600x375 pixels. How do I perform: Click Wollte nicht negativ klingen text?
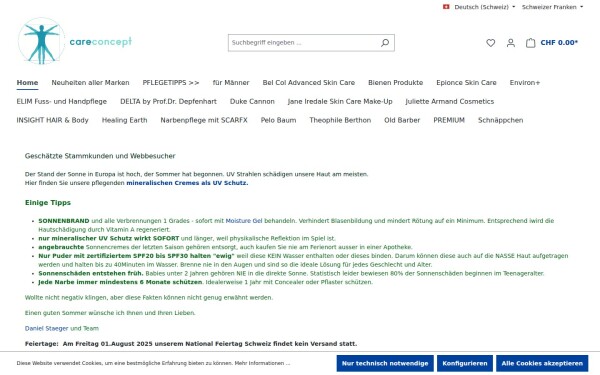tap(149, 297)
